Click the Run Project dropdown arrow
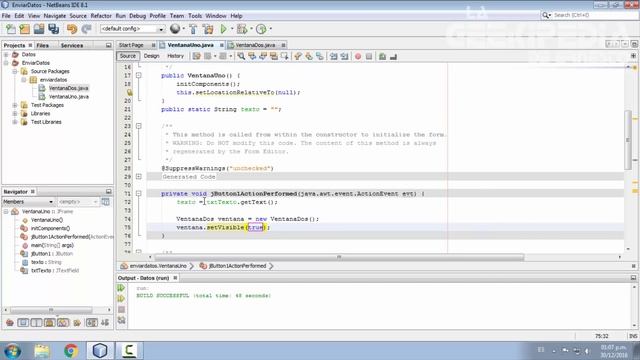 click(x=232, y=29)
